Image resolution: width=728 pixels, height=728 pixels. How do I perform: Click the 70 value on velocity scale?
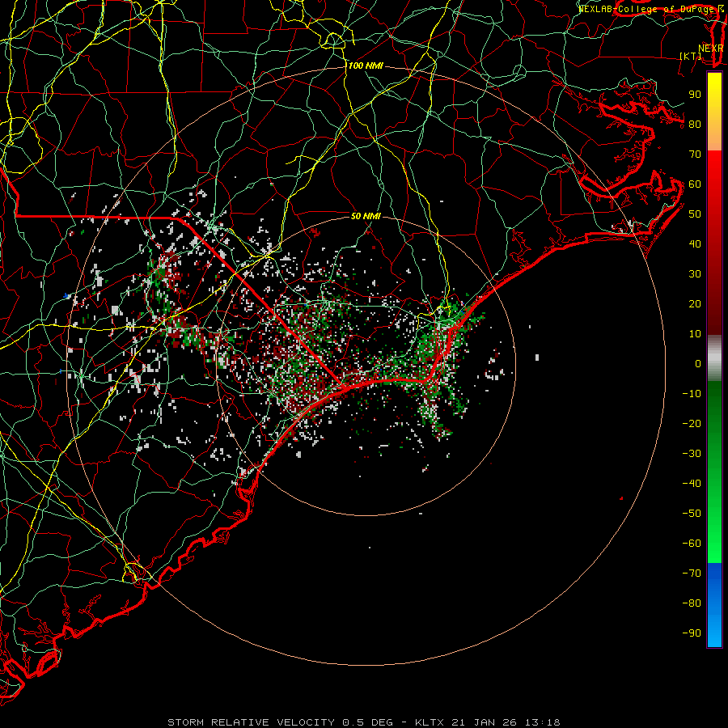[x=695, y=154]
